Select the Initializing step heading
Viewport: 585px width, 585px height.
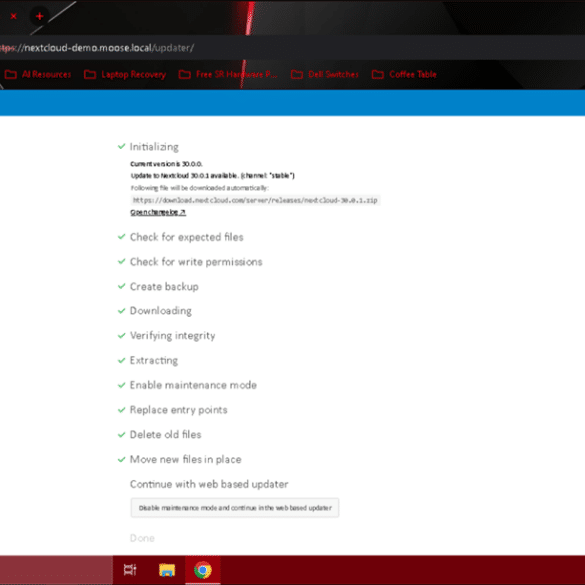154,147
